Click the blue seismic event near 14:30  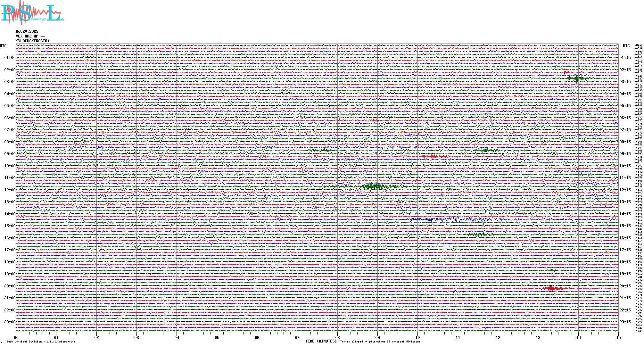tap(455, 219)
